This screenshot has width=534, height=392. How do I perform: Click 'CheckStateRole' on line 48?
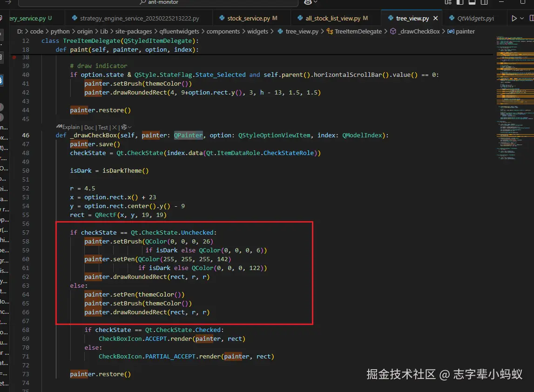288,153
